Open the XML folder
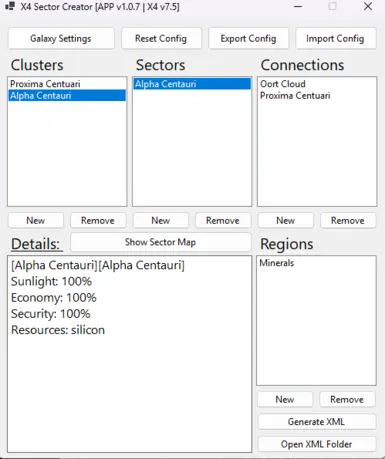This screenshot has width=385, height=459. click(317, 444)
